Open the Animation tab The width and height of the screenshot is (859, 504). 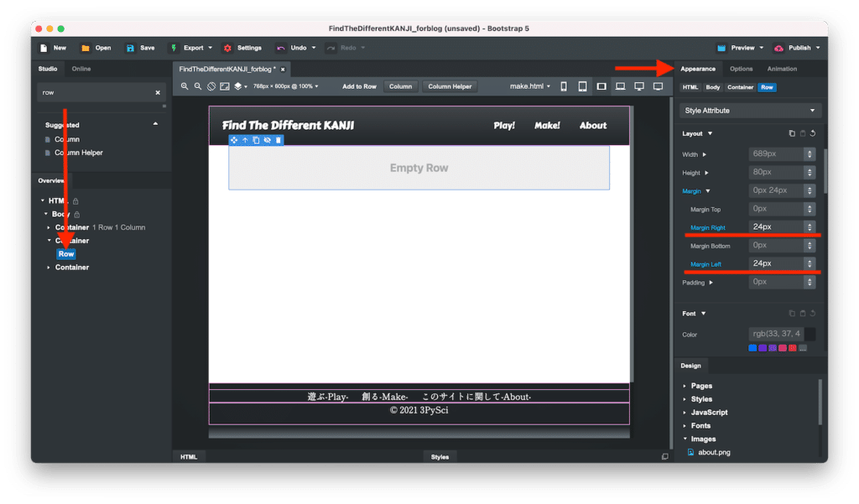pyautogui.click(x=782, y=69)
